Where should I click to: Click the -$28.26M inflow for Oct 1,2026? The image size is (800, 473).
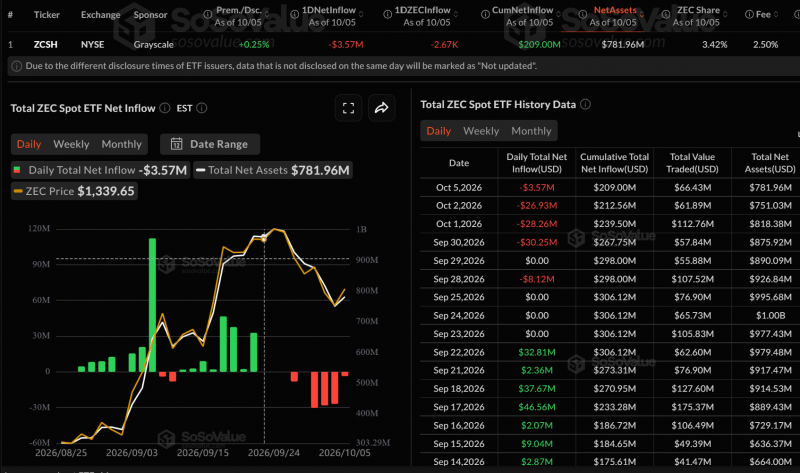[x=537, y=224]
